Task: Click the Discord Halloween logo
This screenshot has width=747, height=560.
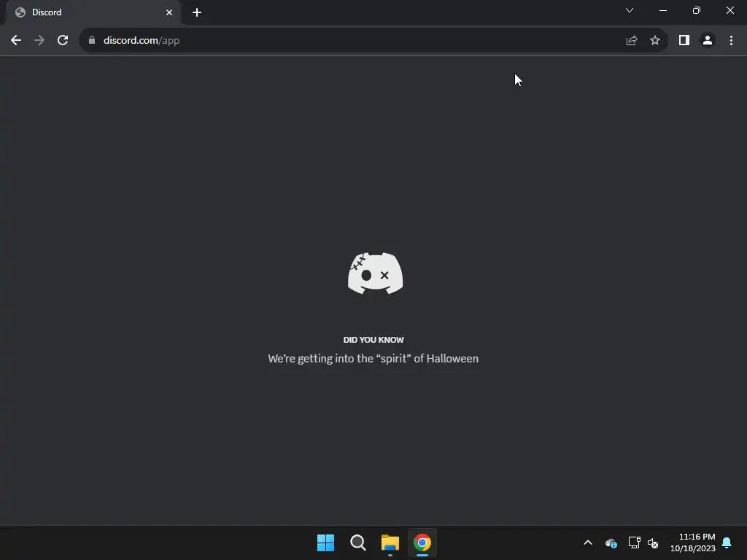Action: click(x=376, y=273)
